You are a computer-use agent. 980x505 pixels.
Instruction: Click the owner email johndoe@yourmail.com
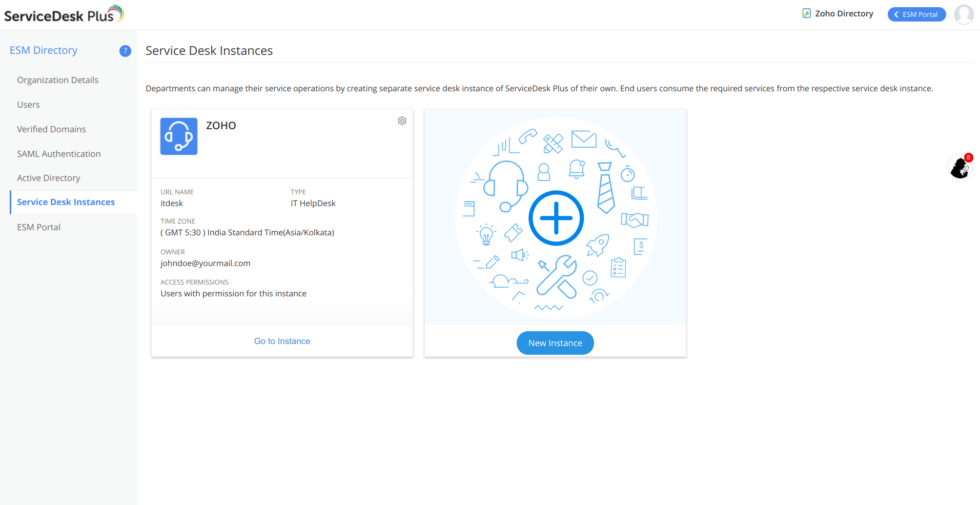(206, 263)
